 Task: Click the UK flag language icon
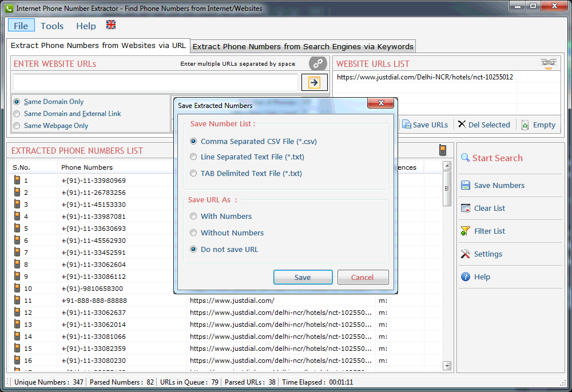tap(111, 25)
